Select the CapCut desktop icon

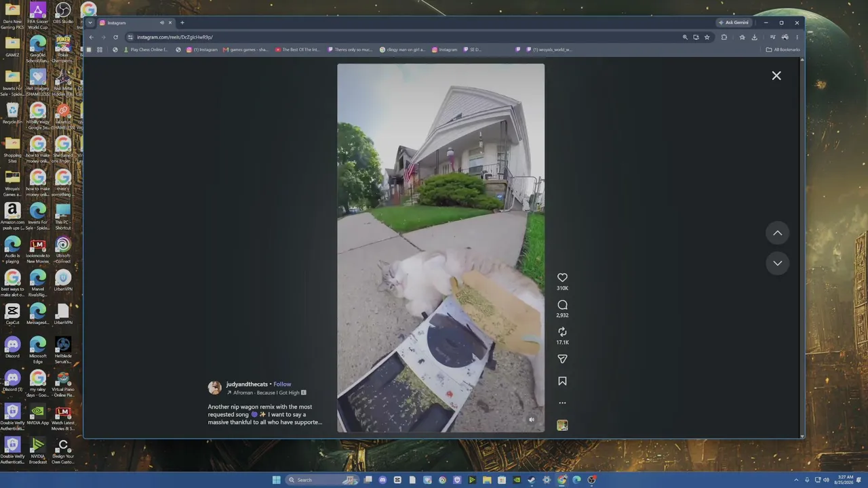[12, 314]
